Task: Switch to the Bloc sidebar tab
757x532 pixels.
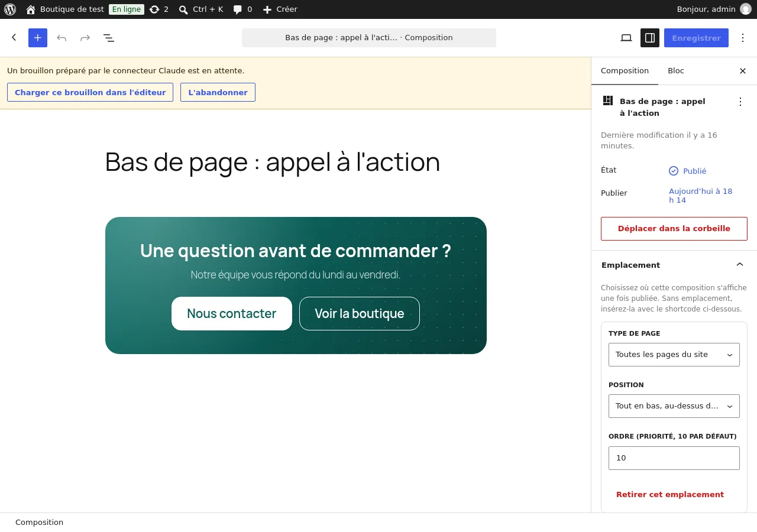Action: click(x=676, y=71)
